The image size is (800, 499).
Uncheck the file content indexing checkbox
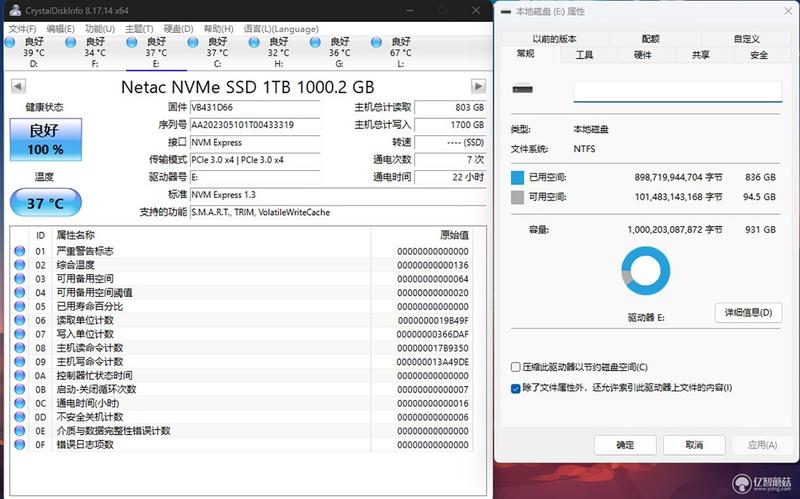coord(515,388)
